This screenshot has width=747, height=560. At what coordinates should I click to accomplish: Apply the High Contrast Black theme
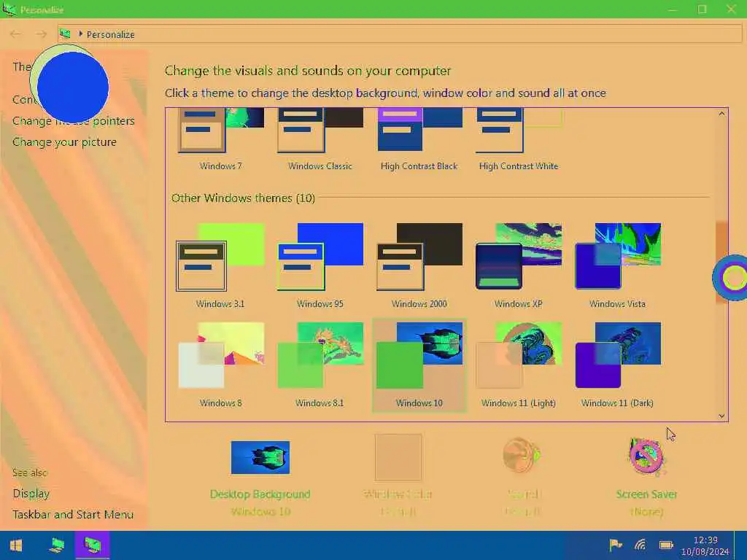coord(419,140)
